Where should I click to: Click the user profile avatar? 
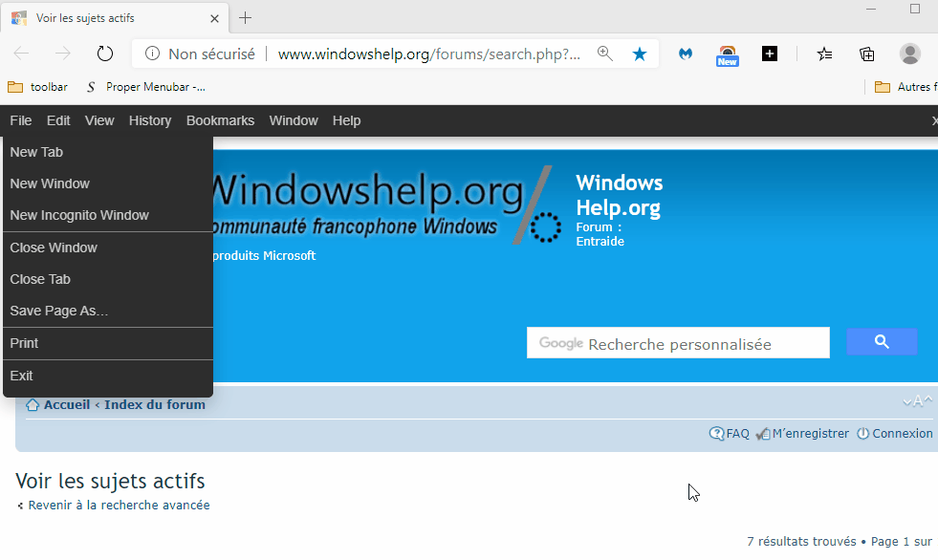click(910, 54)
